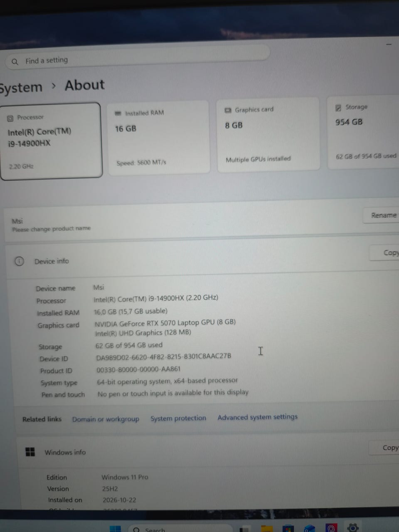399x532 pixels.
Task: Open the Domain or workgroup link
Action: point(106,419)
